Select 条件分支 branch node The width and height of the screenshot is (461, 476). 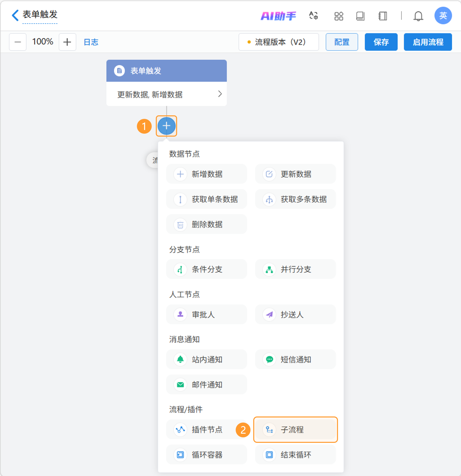pos(207,269)
